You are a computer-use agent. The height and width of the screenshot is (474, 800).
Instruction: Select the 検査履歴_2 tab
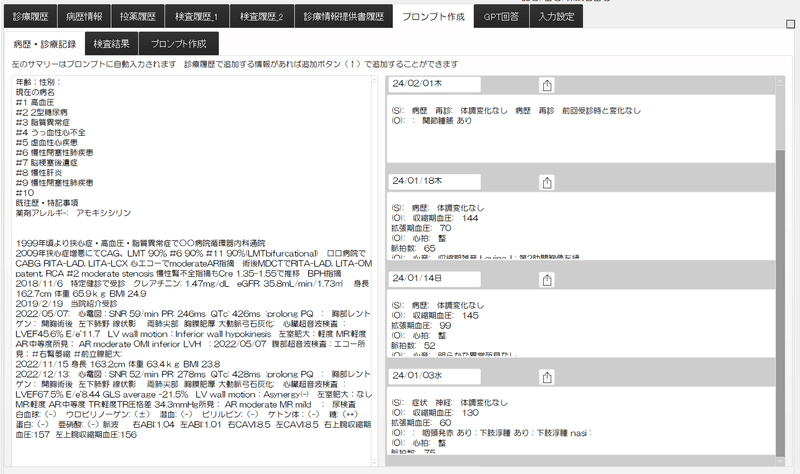pyautogui.click(x=262, y=16)
